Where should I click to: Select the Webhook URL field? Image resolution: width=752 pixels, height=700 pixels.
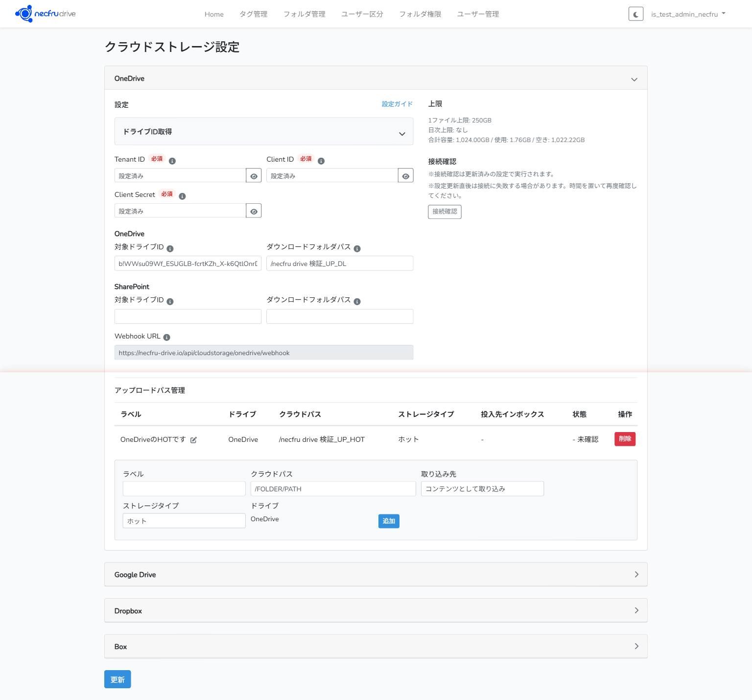[264, 353]
